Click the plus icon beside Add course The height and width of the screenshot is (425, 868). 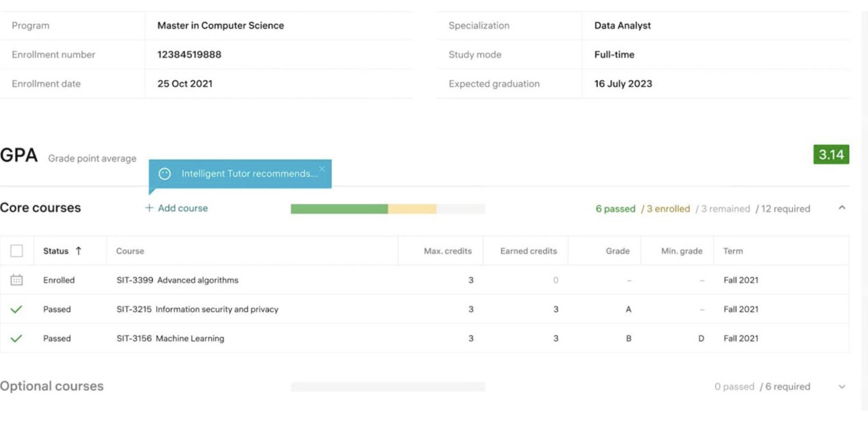149,208
